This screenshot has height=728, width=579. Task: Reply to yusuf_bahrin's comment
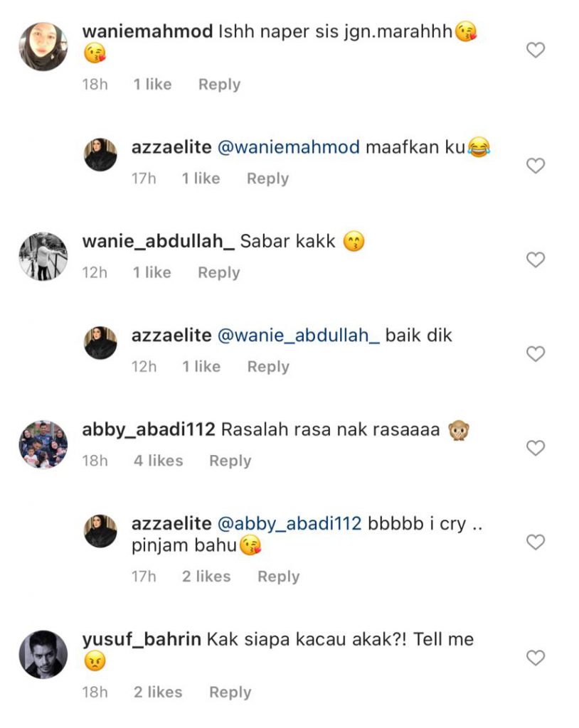(x=230, y=692)
